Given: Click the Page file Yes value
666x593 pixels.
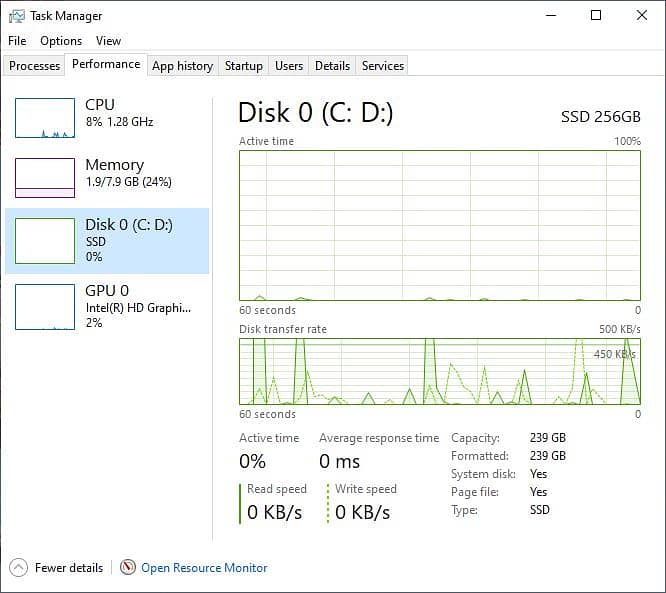Looking at the screenshot, I should tap(539, 492).
